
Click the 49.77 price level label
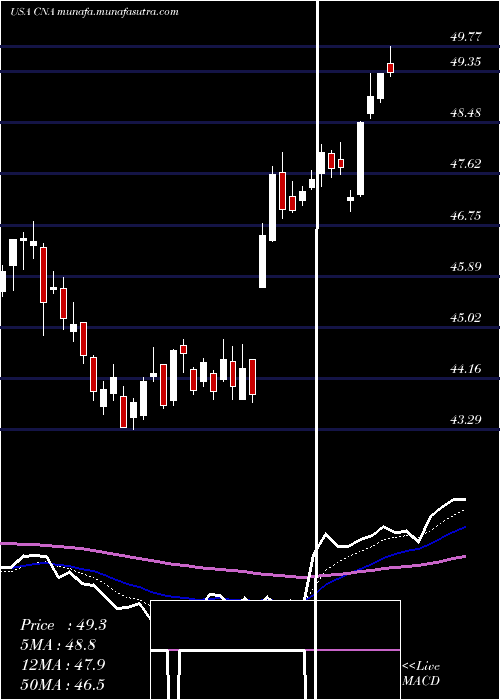466,37
